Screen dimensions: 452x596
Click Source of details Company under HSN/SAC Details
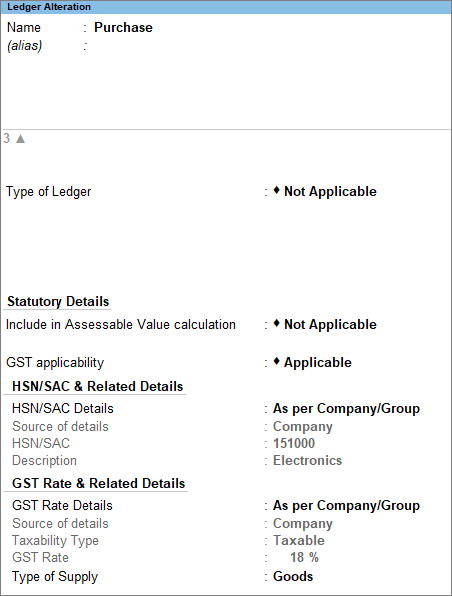click(303, 426)
